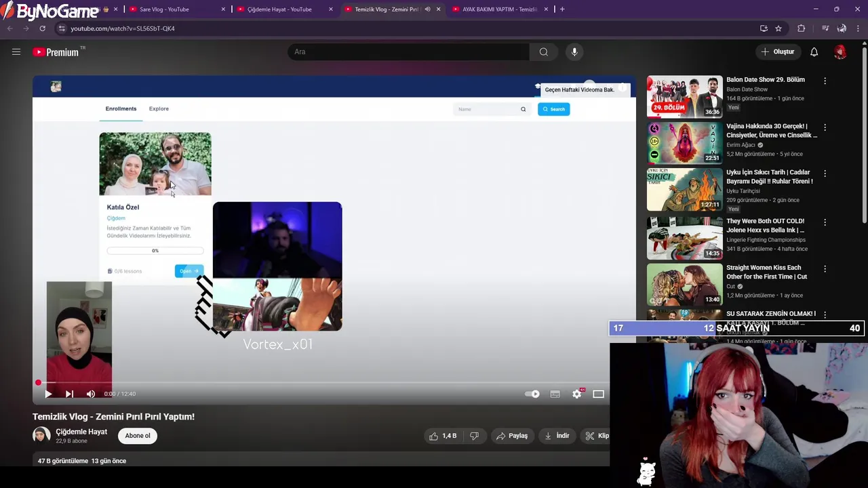The width and height of the screenshot is (868, 488).
Task: Open player settings gear
Action: (577, 394)
